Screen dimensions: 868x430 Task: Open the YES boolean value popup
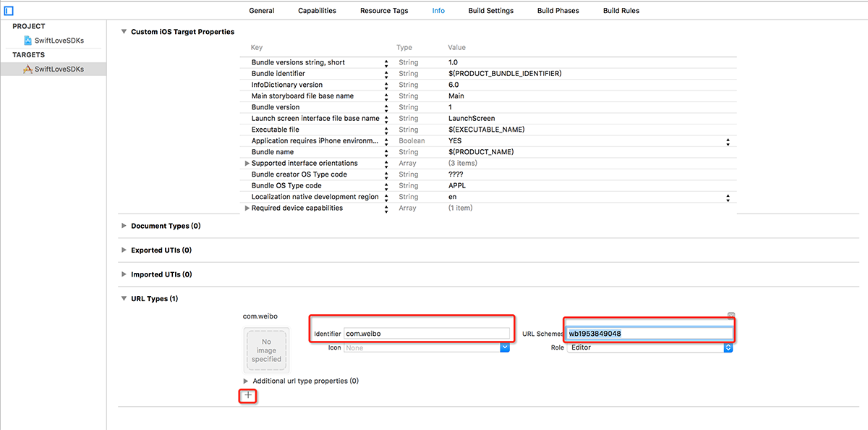[728, 141]
